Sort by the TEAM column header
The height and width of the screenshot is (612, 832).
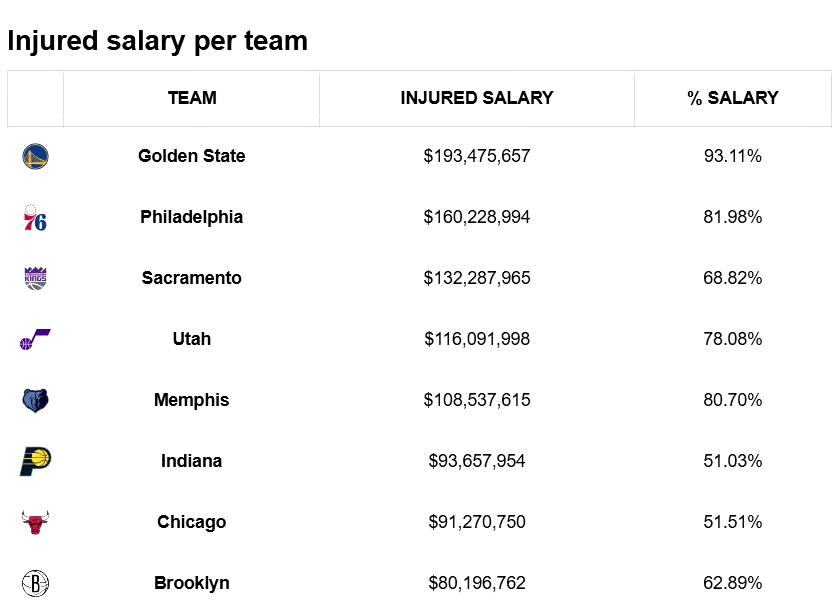[x=192, y=98]
